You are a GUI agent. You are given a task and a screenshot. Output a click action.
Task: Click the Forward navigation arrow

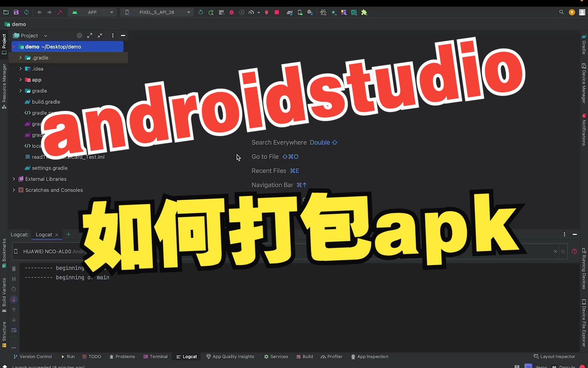49,12
